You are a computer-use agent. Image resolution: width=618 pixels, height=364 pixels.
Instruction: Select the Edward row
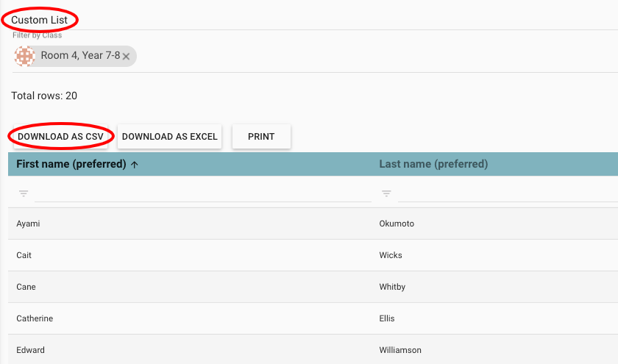coord(30,350)
